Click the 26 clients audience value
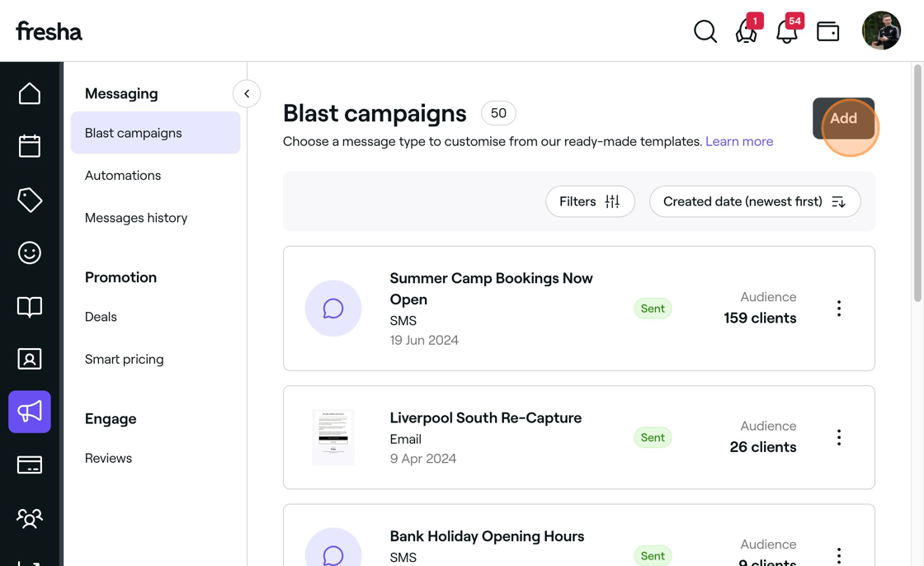 point(762,447)
